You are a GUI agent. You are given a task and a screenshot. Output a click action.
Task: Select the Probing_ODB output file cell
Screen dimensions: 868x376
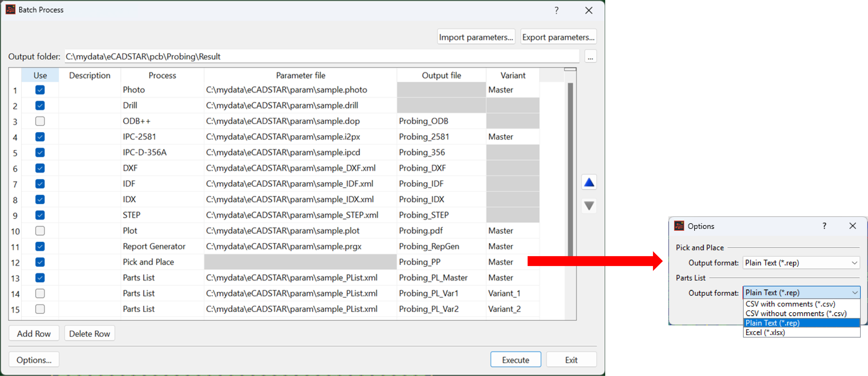tap(441, 121)
